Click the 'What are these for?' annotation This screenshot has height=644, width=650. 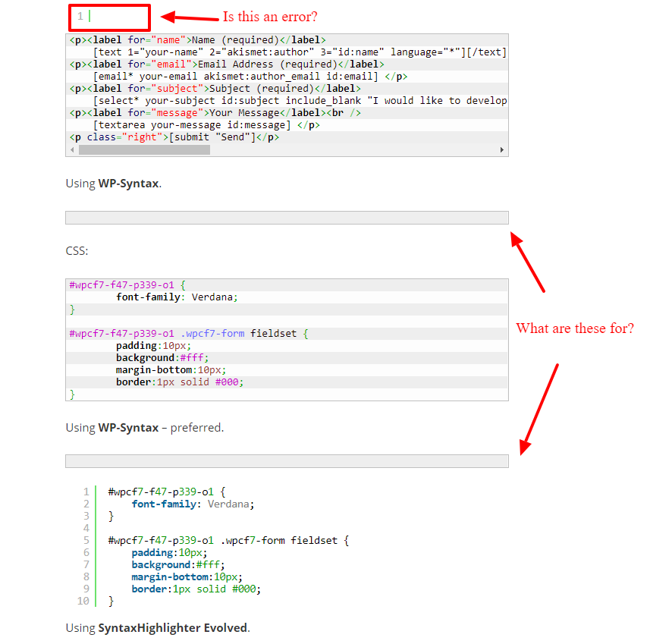point(574,328)
